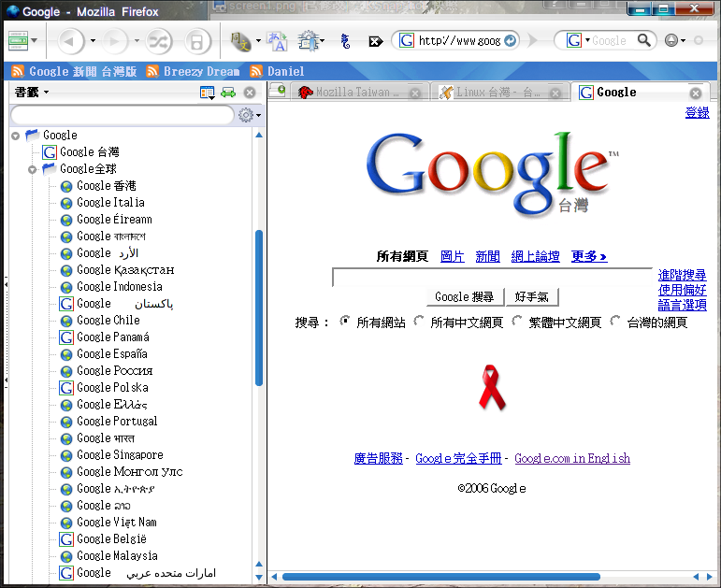The width and height of the screenshot is (721, 588).
Task: Click the shuffle-arrows toolbar icon
Action: 160,41
